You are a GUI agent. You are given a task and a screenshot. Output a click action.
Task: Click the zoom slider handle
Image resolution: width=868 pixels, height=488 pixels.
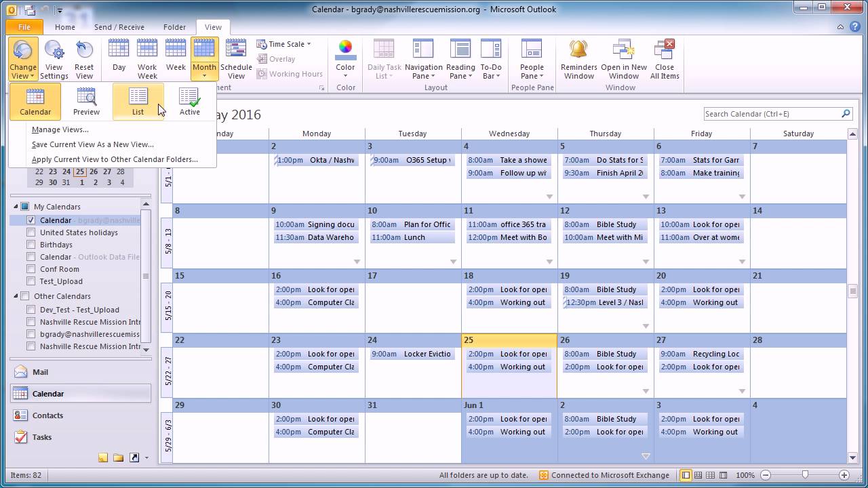click(805, 475)
